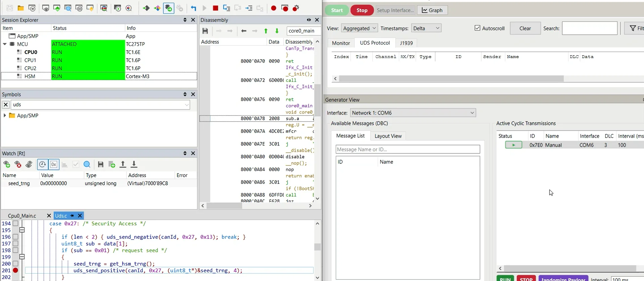Toggle hexadecimal 0x display in Watch
644x281 pixels.
pos(54,164)
